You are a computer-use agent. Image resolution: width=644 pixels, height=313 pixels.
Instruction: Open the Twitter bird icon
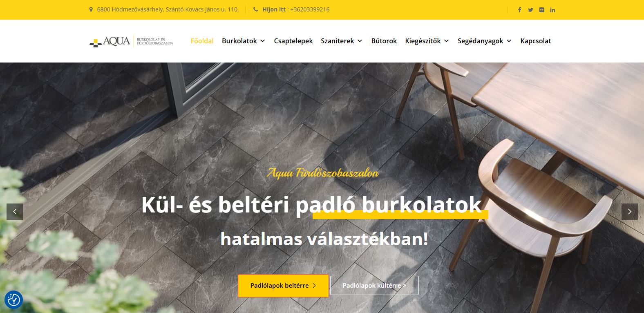[x=530, y=10]
